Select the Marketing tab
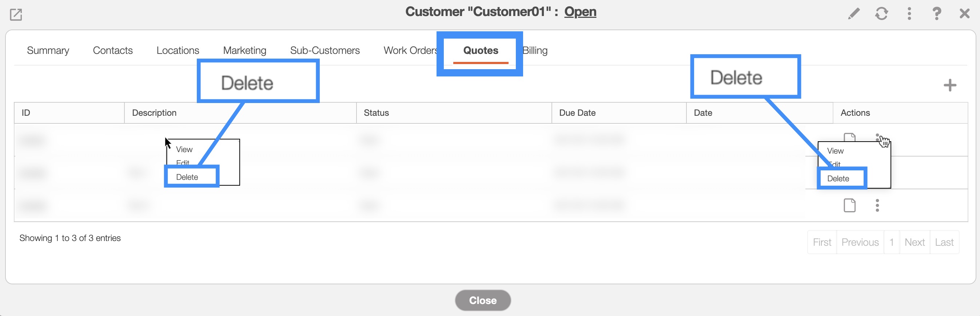 (x=244, y=50)
